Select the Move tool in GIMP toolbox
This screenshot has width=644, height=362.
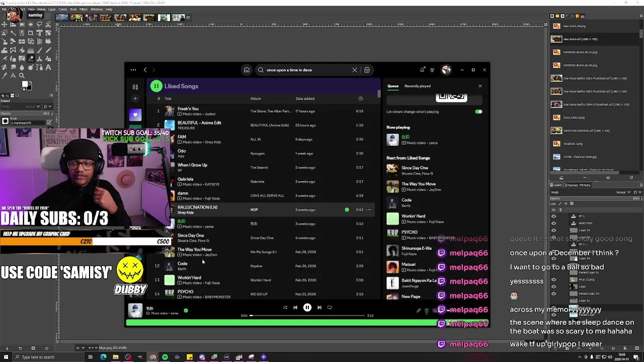pyautogui.click(x=4, y=25)
